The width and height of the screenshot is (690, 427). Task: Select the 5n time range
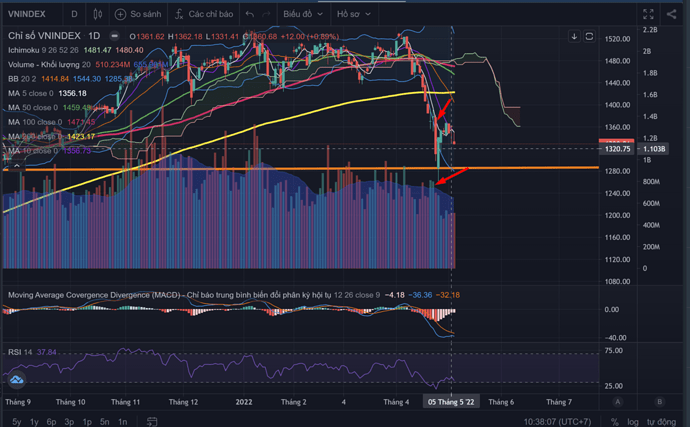click(105, 422)
